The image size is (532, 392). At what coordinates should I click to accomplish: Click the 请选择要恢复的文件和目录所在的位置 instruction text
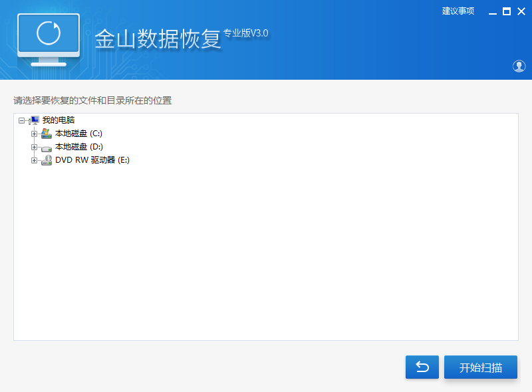tap(92, 100)
